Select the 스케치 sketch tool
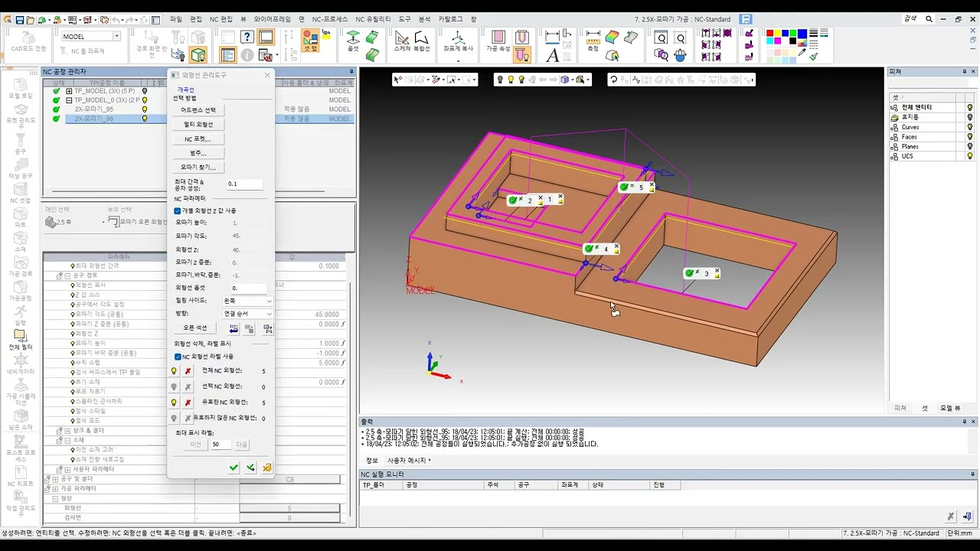This screenshot has height=551, width=980. tap(402, 41)
